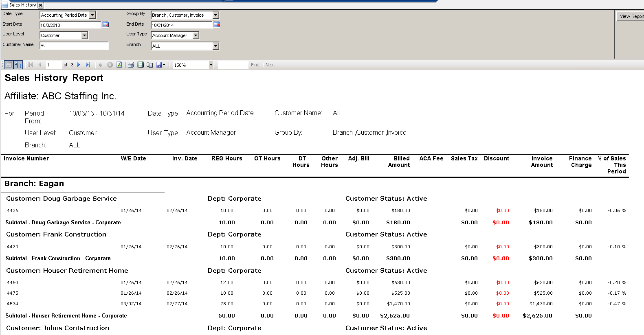Screen dimensions: 644x335
Task: Open the End Date calendar picker
Action: coord(217,25)
